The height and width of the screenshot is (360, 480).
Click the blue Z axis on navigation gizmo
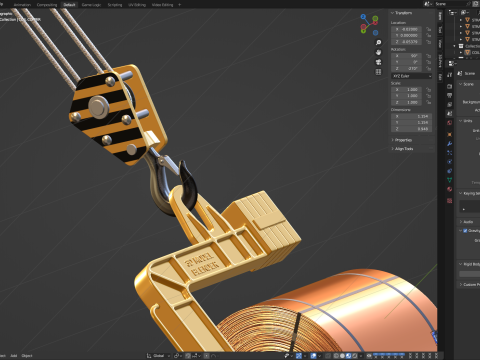pos(363,17)
